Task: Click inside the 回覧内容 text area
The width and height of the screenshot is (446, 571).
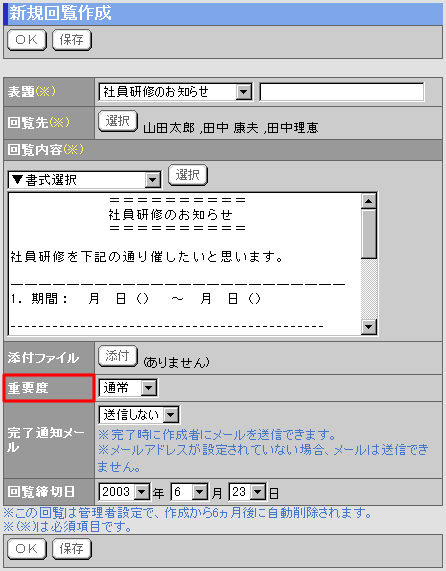Action: [185, 264]
